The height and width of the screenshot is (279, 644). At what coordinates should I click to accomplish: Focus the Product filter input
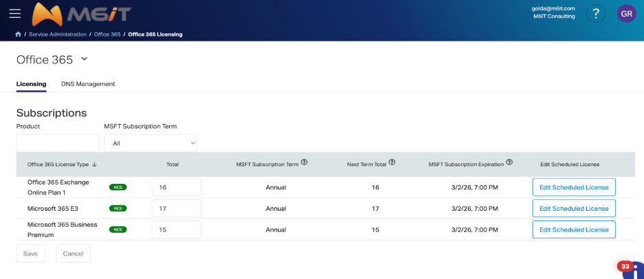58,143
